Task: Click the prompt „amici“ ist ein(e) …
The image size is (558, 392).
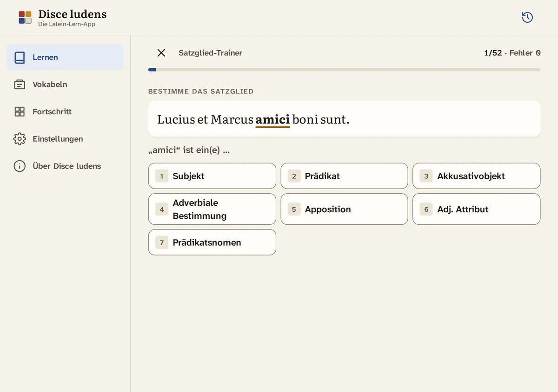Action: (189, 150)
